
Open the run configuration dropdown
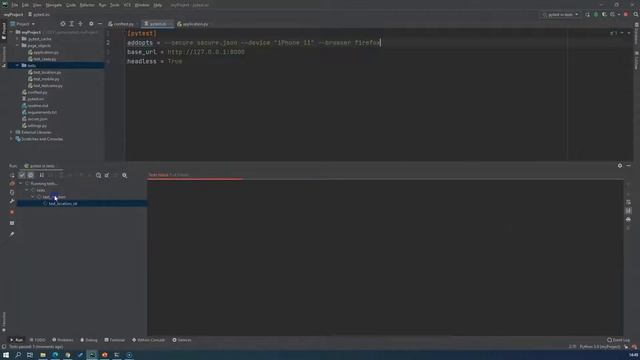coord(561,15)
